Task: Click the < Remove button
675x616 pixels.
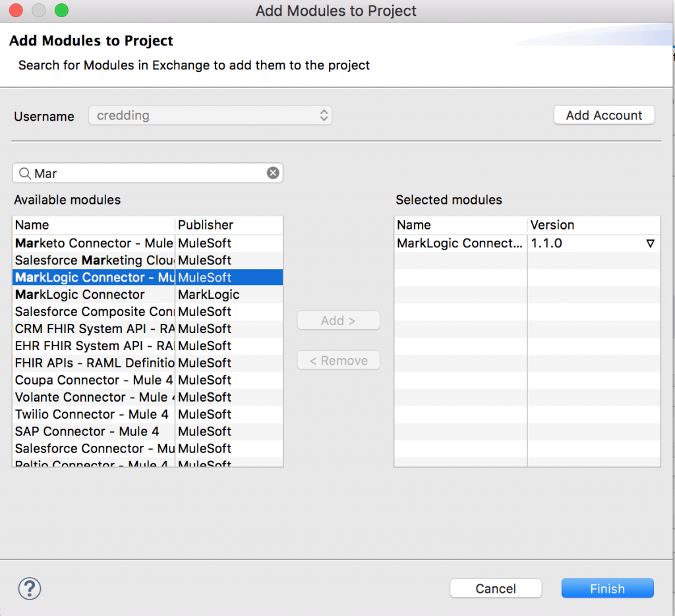Action: (x=338, y=360)
